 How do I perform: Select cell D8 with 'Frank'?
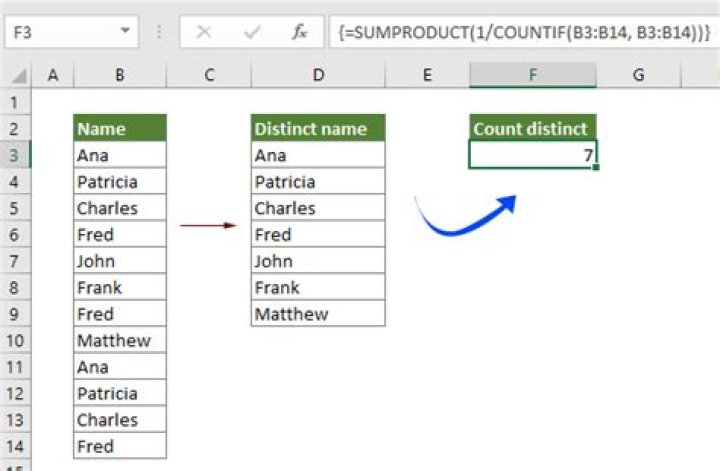tap(318, 287)
